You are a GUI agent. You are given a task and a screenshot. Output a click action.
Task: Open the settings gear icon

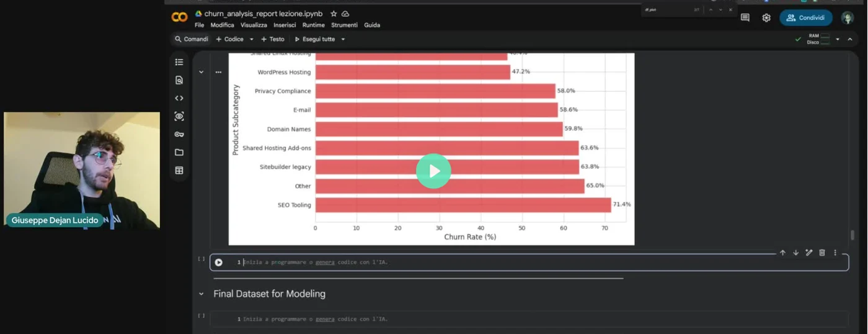tap(766, 18)
